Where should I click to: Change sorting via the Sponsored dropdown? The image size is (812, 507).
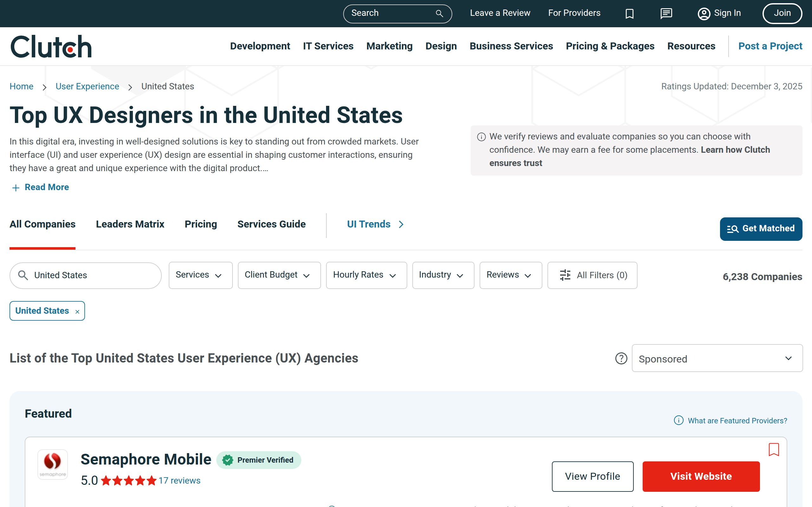click(717, 358)
